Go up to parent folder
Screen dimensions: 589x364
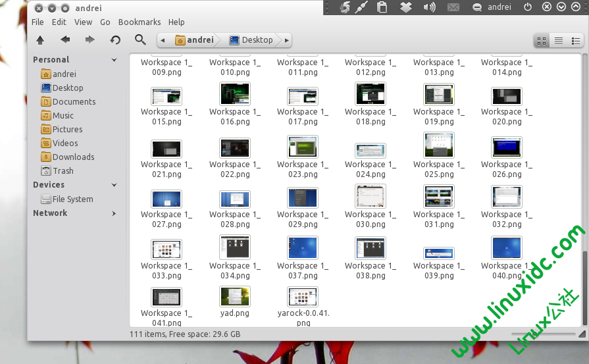point(40,40)
